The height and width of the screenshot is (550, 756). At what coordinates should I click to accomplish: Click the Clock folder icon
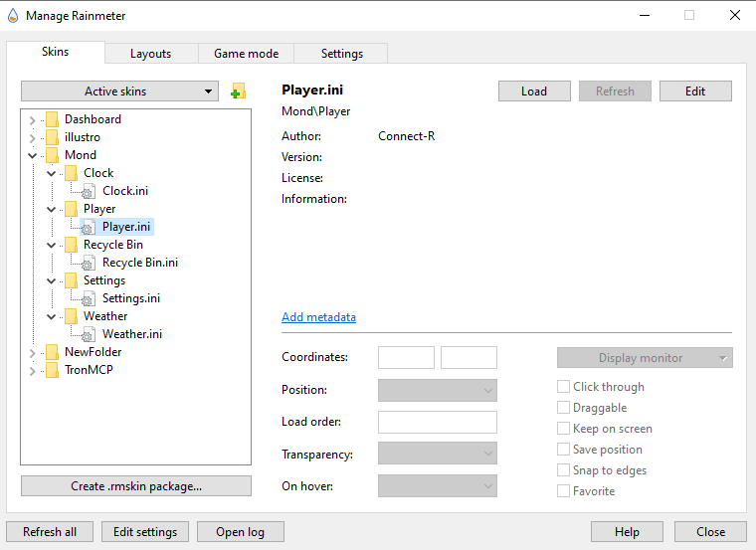tap(71, 173)
